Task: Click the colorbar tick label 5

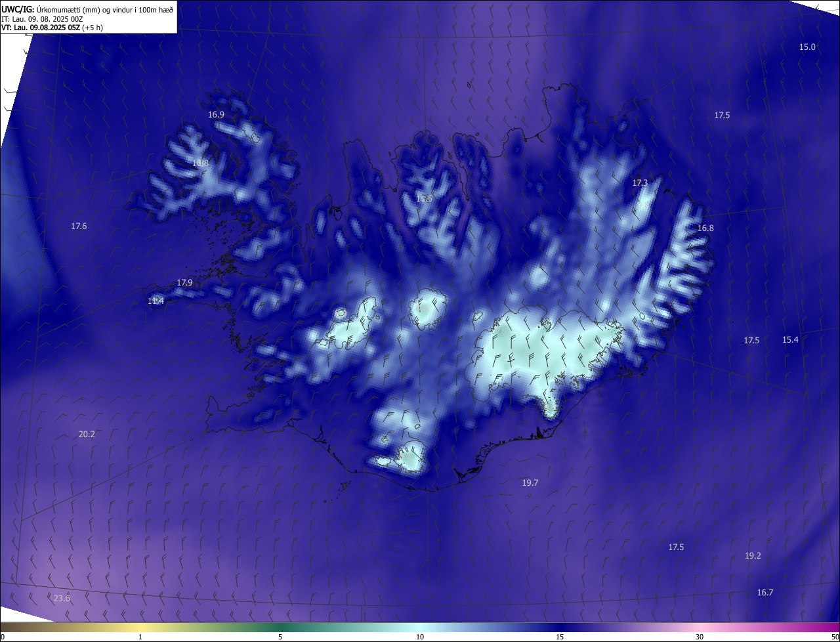Action: click(280, 637)
